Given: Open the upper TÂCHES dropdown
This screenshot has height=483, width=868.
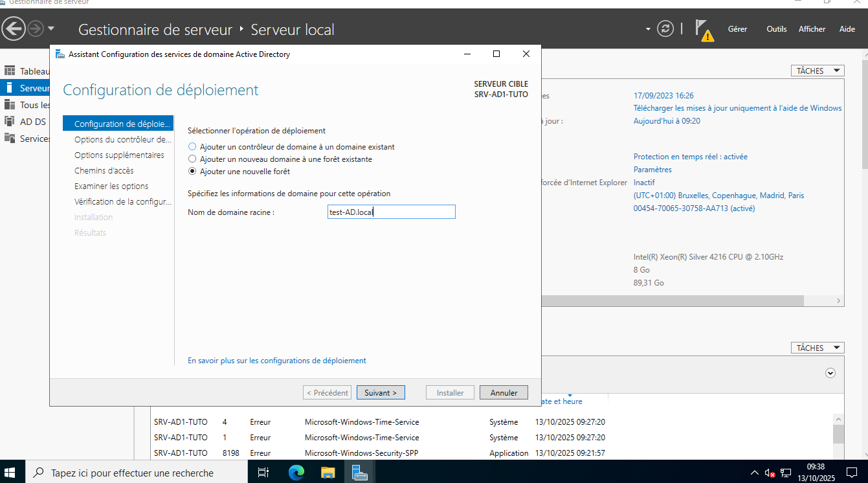Looking at the screenshot, I should coord(818,71).
